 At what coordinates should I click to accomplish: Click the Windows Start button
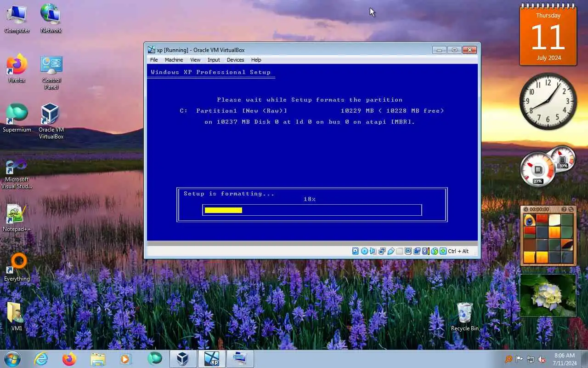pos(12,359)
